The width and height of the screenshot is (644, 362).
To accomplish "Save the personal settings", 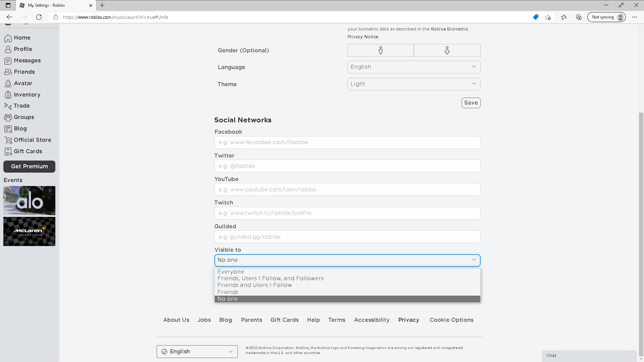I will pos(471,103).
